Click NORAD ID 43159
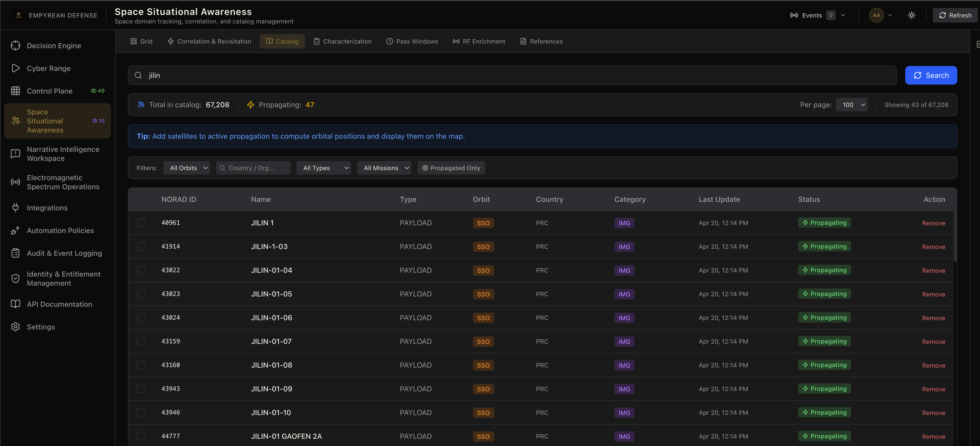The width and height of the screenshot is (980, 446). pos(170,341)
